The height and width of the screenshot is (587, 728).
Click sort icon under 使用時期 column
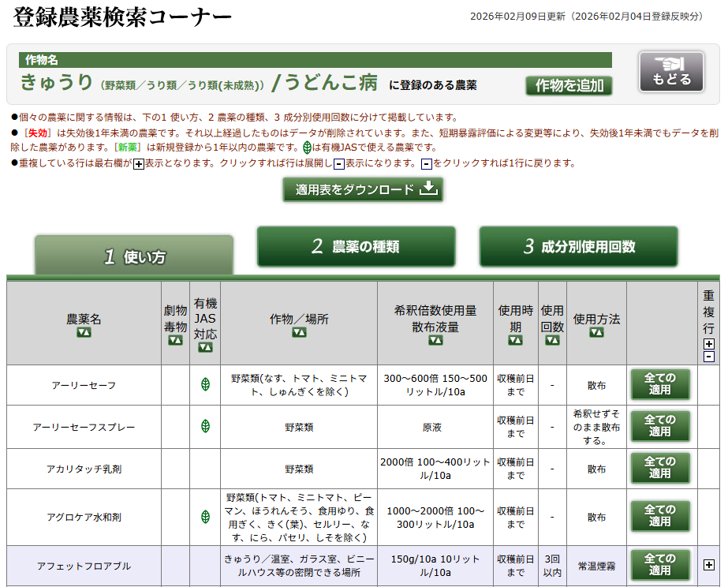tap(515, 340)
